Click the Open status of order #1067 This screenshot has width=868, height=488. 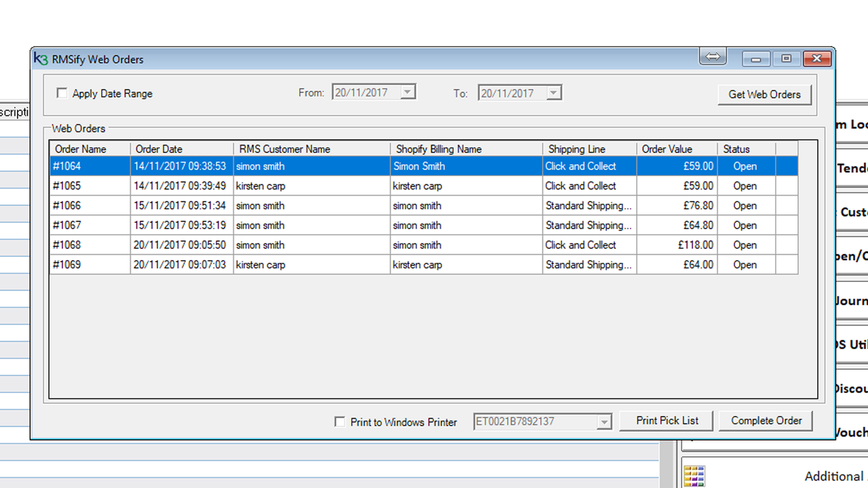745,225
